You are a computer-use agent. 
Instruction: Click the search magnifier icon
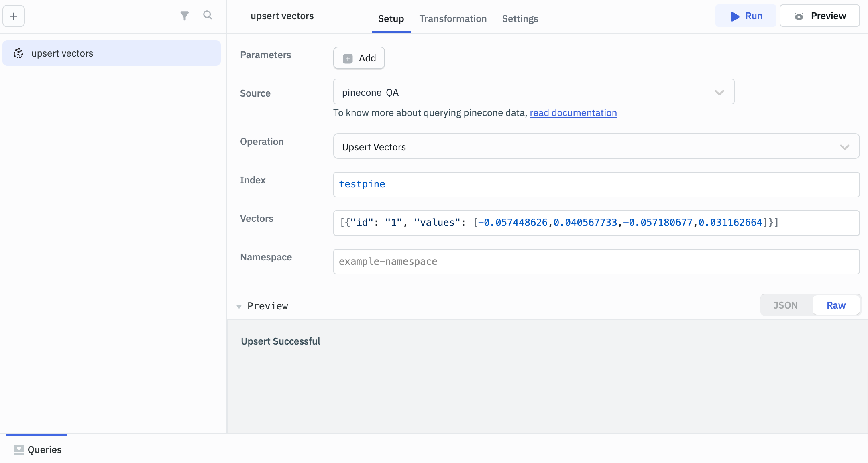point(208,15)
